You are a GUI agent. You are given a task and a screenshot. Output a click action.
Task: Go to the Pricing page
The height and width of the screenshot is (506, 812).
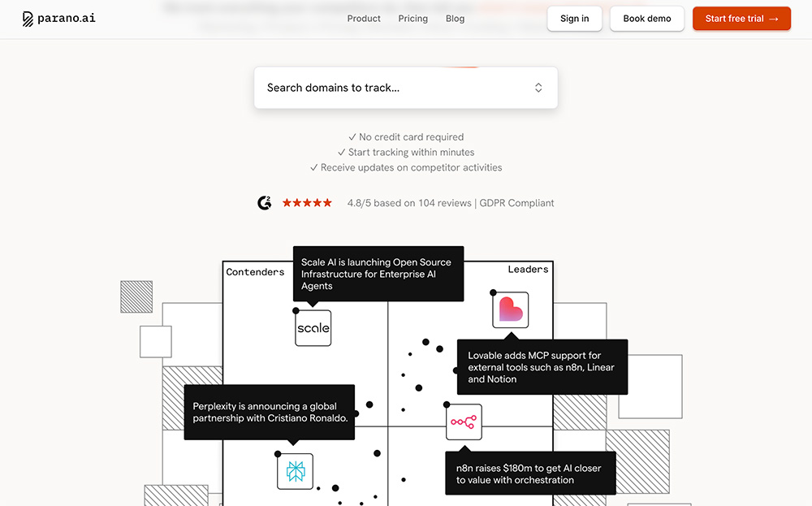[412, 19]
